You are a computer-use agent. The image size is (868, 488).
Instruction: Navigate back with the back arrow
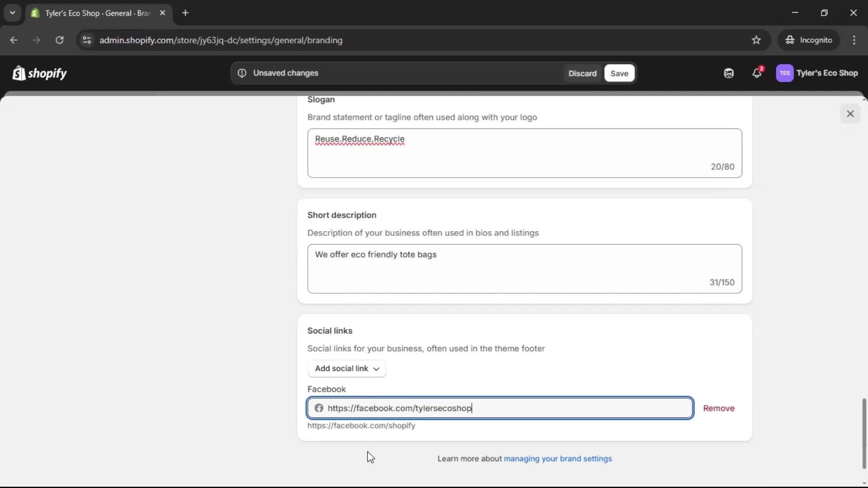click(14, 40)
